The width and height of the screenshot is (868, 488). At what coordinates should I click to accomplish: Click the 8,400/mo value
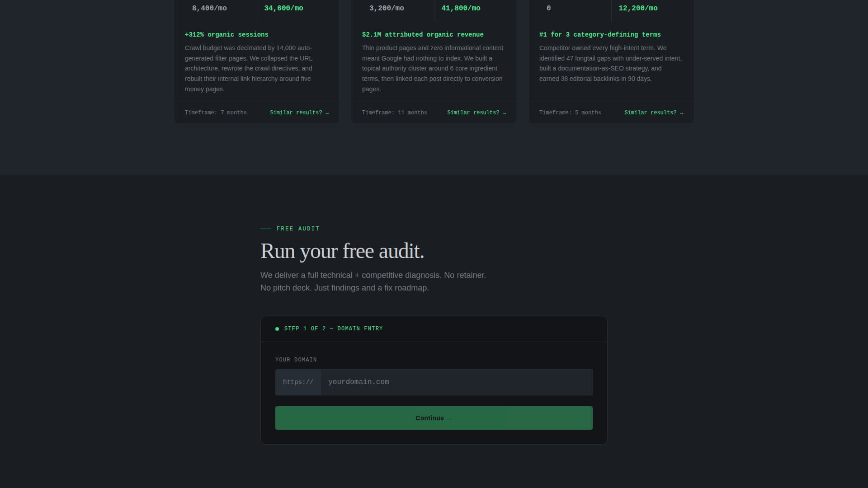coord(209,8)
